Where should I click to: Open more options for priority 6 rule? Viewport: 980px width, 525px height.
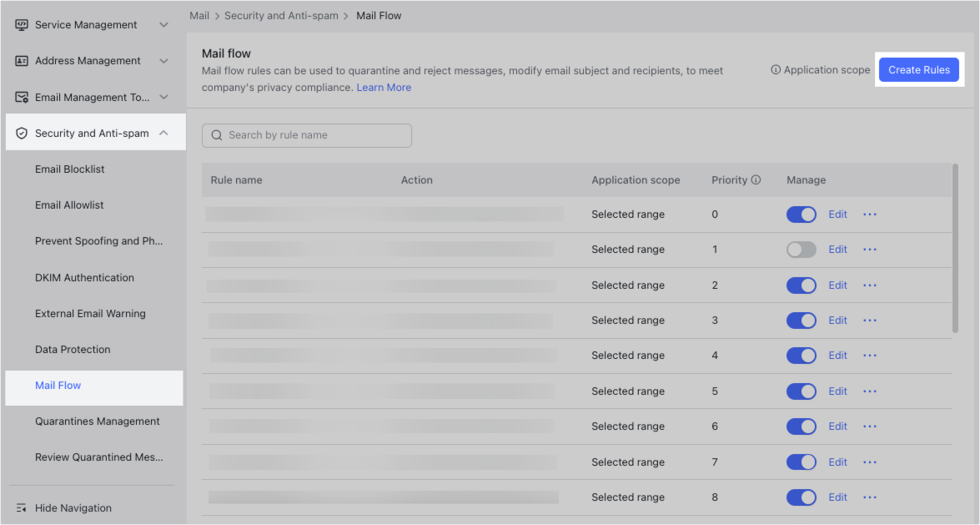pyautogui.click(x=870, y=427)
